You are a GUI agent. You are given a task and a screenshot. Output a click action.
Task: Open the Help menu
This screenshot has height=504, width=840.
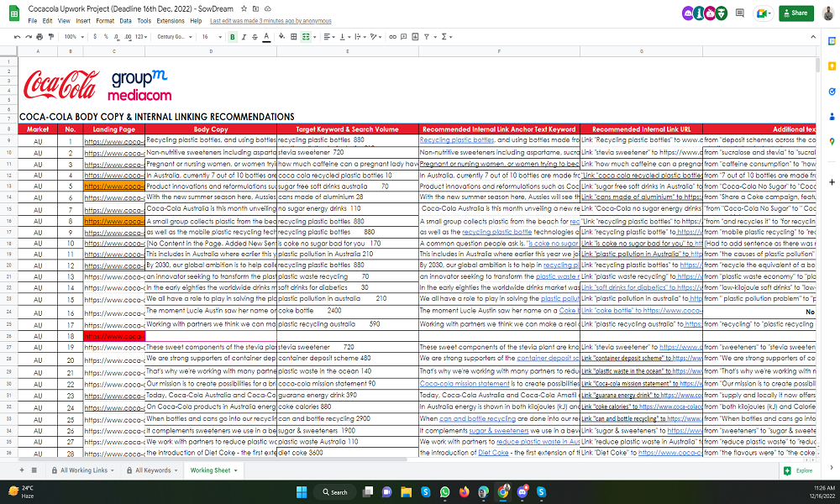(x=196, y=21)
